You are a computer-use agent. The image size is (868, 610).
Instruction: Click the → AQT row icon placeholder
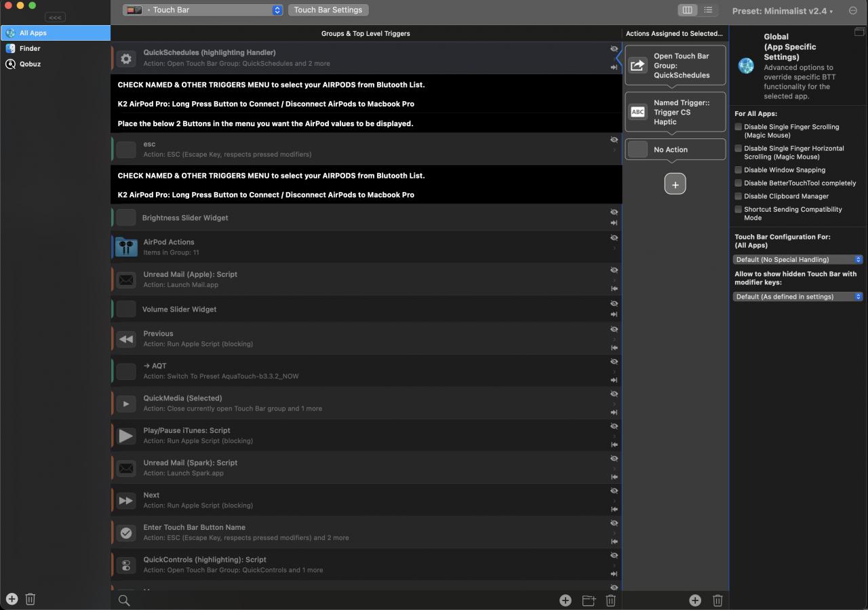(x=126, y=370)
